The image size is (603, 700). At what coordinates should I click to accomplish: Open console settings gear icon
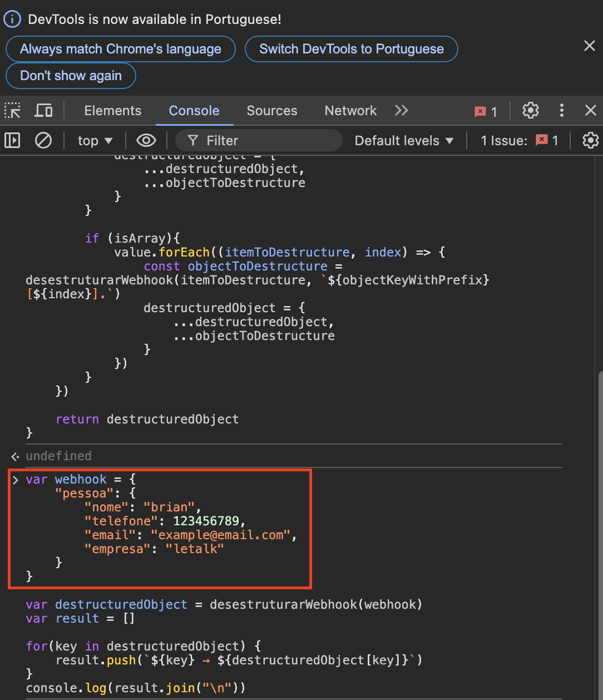pyautogui.click(x=590, y=141)
